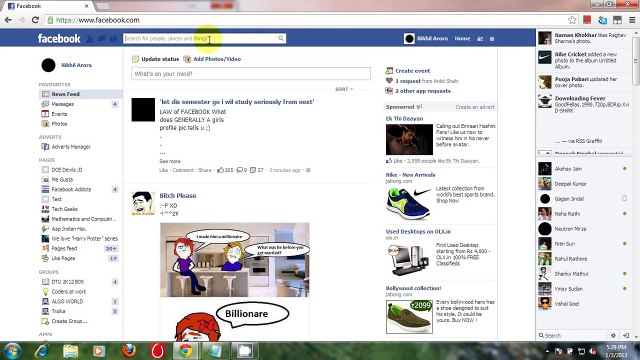
Task: Expand the post with See more
Action: pos(170,161)
